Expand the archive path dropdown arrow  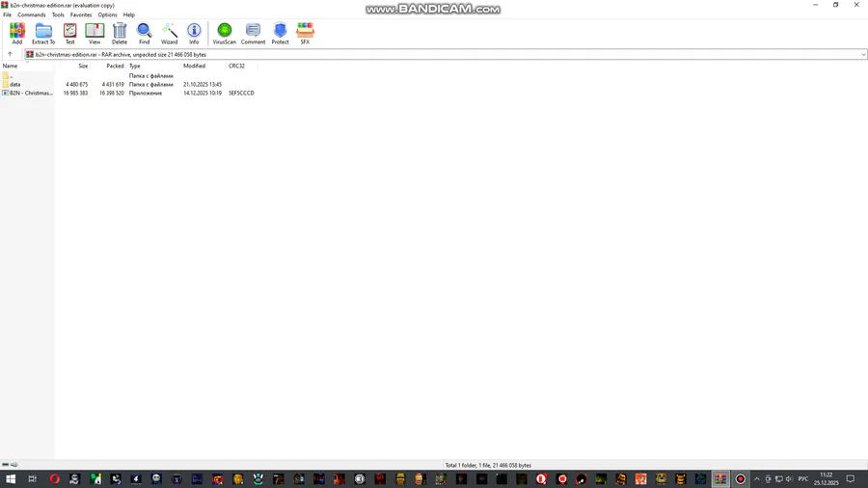click(x=863, y=55)
